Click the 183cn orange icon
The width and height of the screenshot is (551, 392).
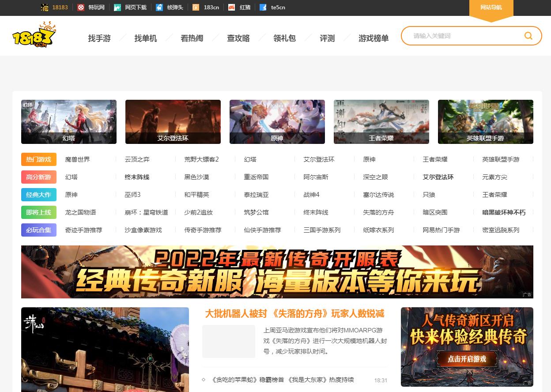[196, 8]
